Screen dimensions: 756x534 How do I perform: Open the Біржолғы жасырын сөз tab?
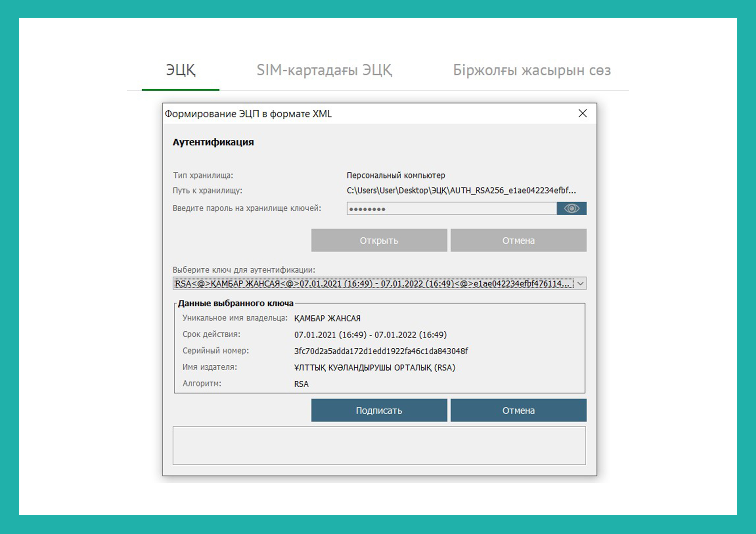coord(532,70)
